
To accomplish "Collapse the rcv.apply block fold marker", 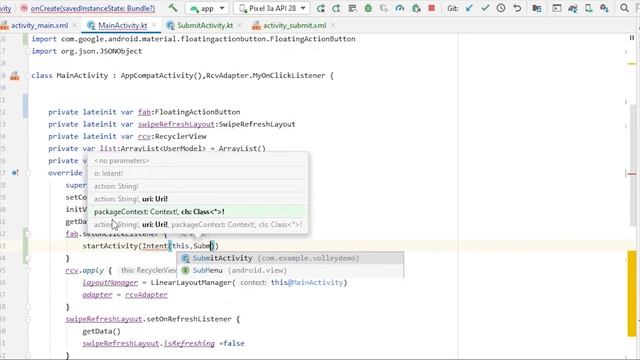I will click(x=28, y=270).
